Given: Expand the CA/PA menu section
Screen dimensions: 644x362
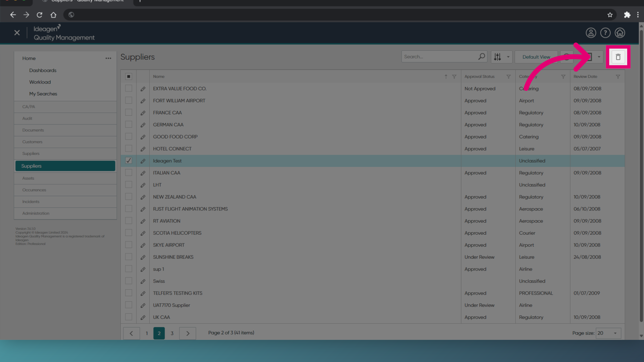Looking at the screenshot, I should coord(65,107).
